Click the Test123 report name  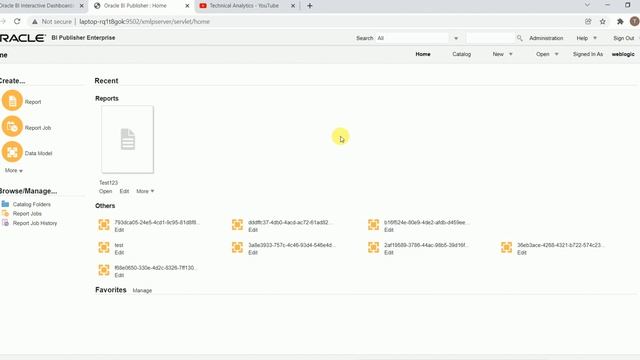pyautogui.click(x=108, y=182)
